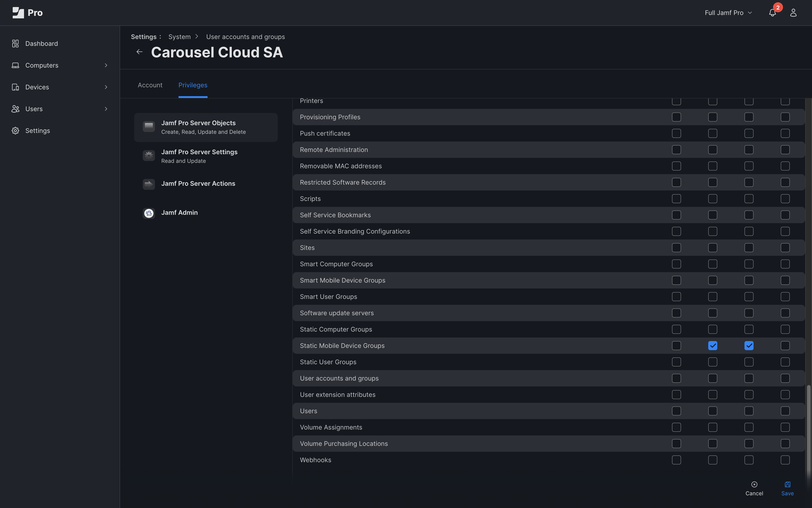The image size is (812, 508).
Task: Select Jamf Pro Server Settings gear icon
Action: 149,156
